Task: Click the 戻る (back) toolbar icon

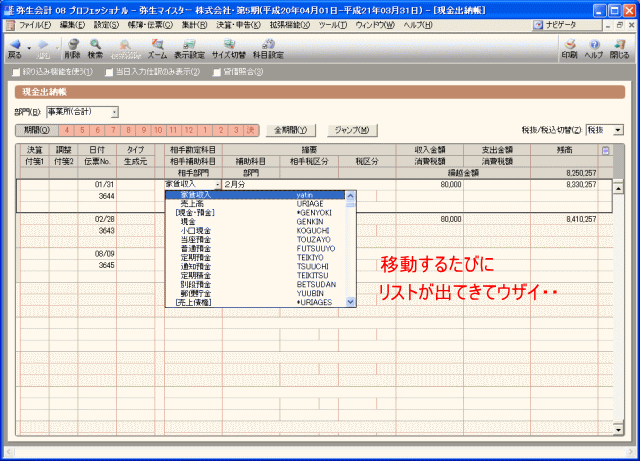Action: (x=15, y=49)
